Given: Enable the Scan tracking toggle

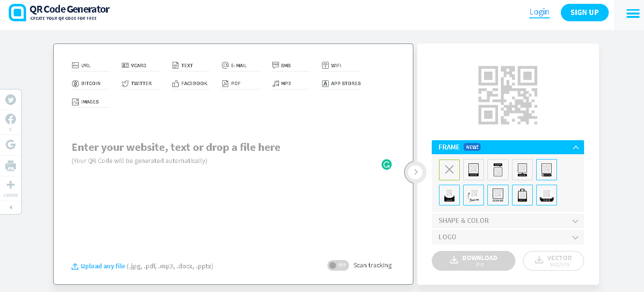Looking at the screenshot, I should [338, 265].
